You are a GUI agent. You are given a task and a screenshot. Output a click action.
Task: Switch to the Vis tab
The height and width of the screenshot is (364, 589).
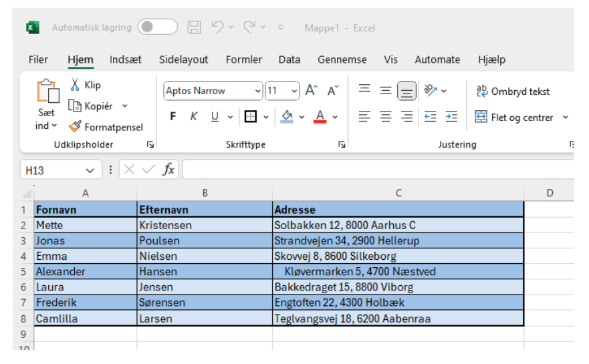point(390,59)
